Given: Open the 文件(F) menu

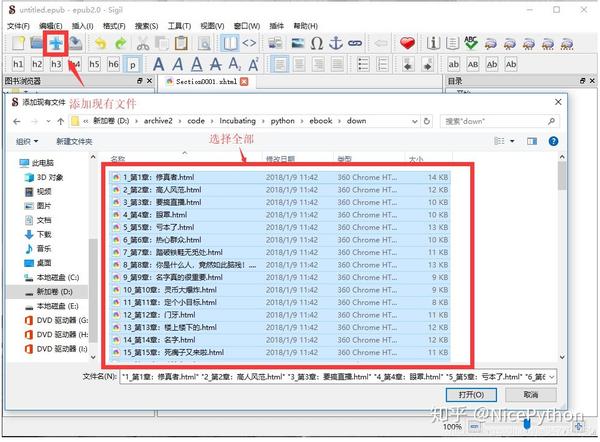Looking at the screenshot, I should (x=18, y=26).
